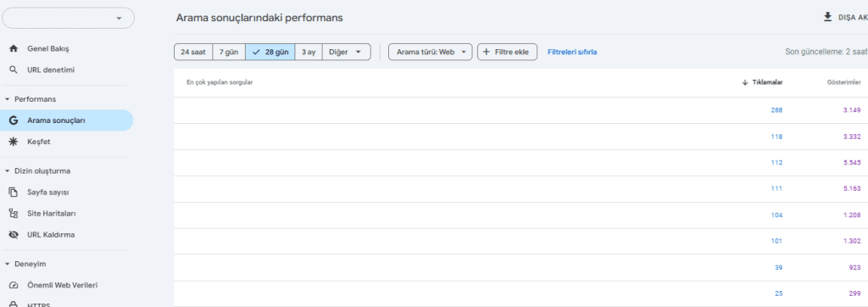Click the sort arrow beside Tıklamalar

coord(744,82)
